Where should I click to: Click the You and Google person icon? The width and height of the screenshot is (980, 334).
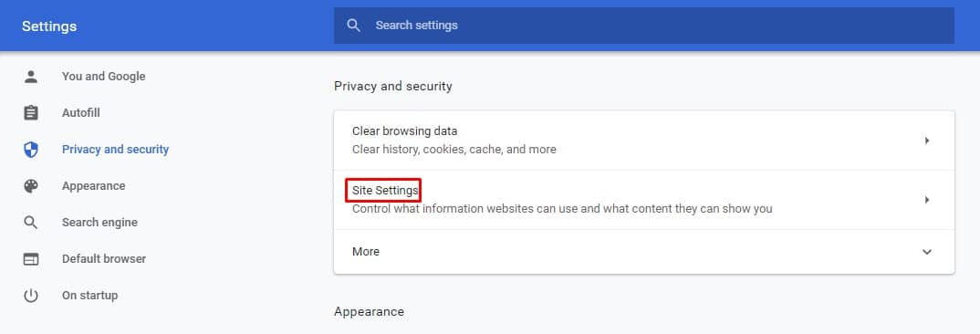tap(31, 77)
